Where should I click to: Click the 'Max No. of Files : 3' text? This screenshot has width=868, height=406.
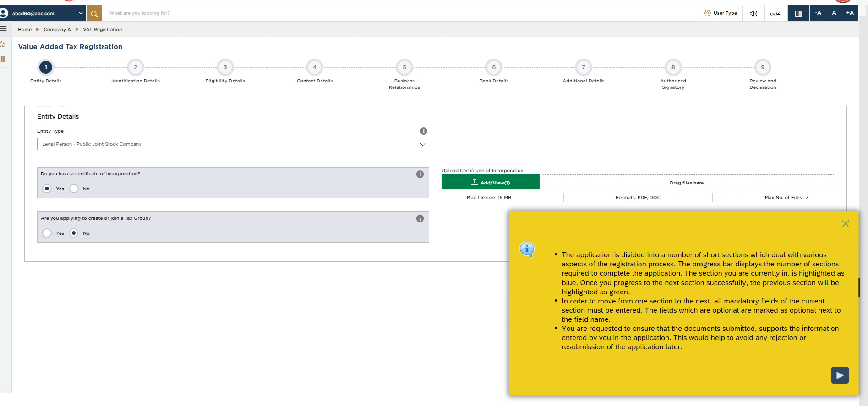[x=786, y=198]
